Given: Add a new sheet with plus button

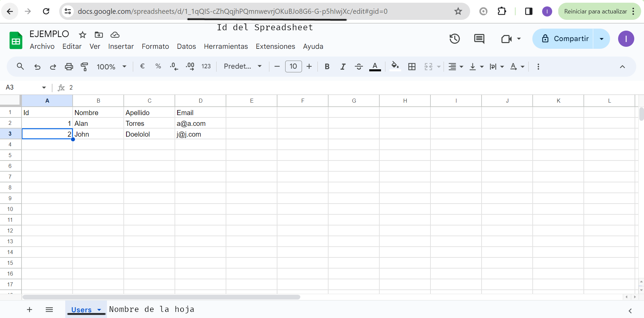Looking at the screenshot, I should (30, 310).
